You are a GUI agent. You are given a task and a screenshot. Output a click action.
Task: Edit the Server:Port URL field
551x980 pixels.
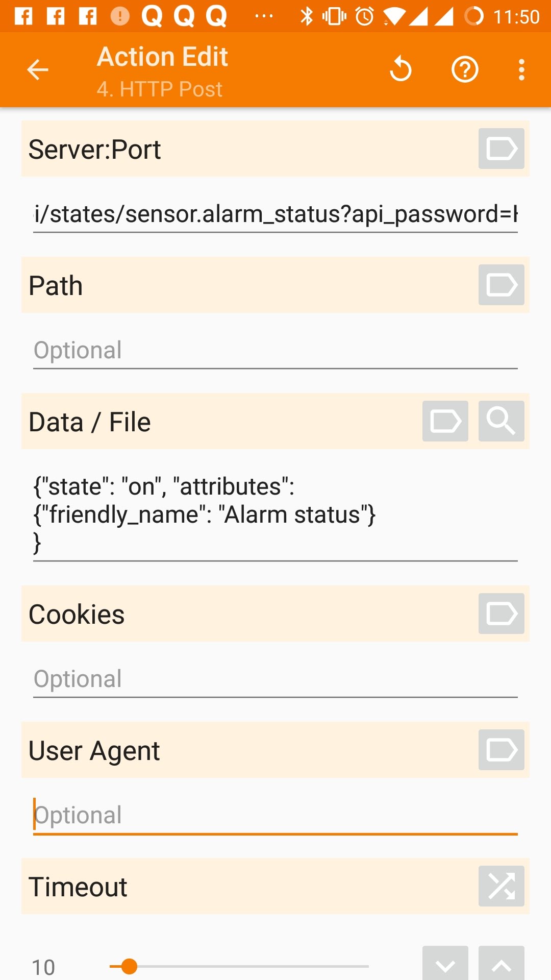pos(275,214)
